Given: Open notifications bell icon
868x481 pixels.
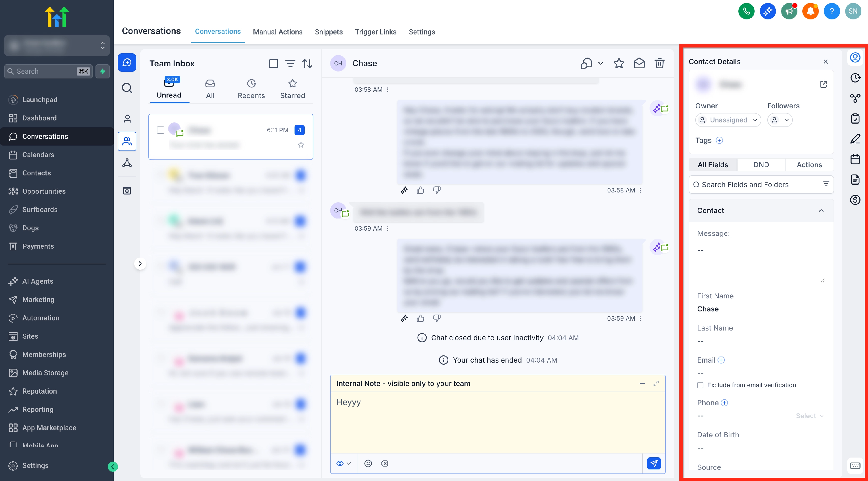Looking at the screenshot, I should point(810,12).
